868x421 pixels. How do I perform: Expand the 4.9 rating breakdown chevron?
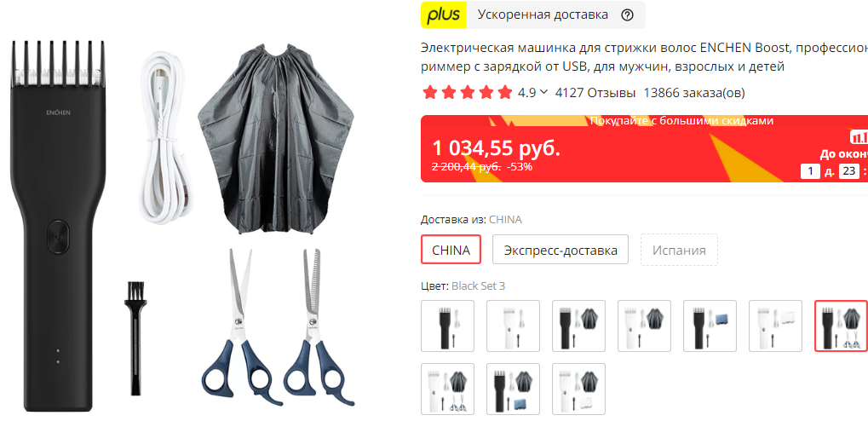coord(543,92)
